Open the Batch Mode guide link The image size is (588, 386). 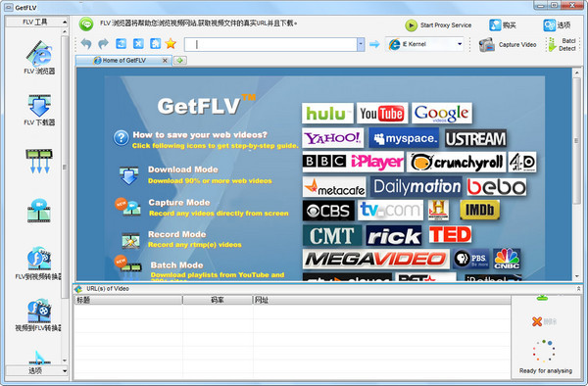(177, 265)
